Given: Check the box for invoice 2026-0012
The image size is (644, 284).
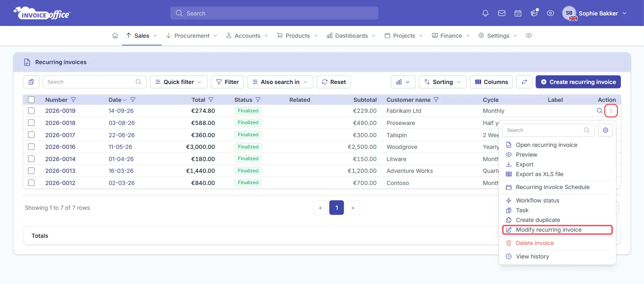Looking at the screenshot, I should pyautogui.click(x=31, y=183).
